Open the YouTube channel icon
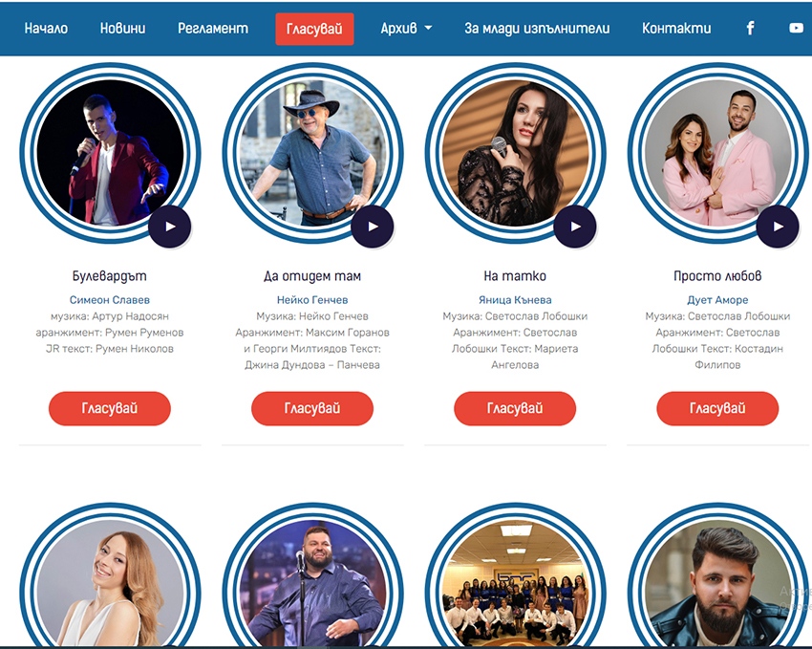This screenshot has height=649, width=812. pos(796,28)
